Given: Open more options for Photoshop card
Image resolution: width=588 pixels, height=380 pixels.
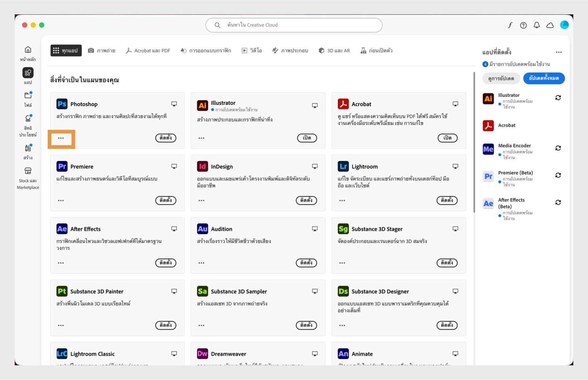Looking at the screenshot, I should click(61, 138).
